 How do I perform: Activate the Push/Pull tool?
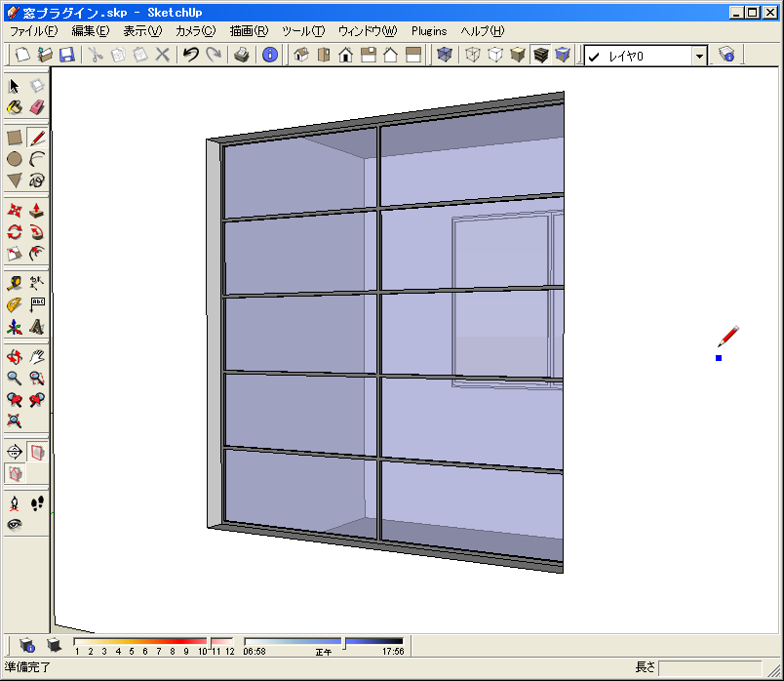(37, 210)
